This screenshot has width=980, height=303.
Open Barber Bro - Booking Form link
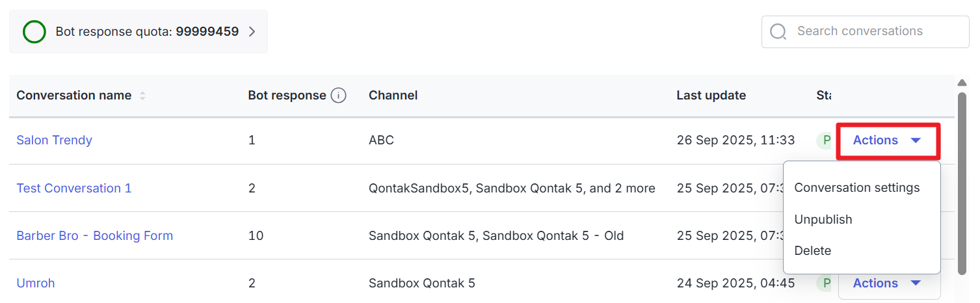94,236
